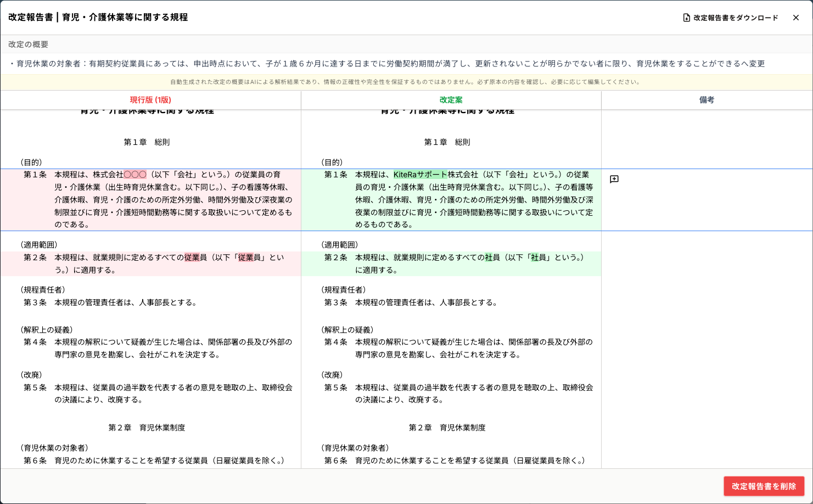Click the 改定の概要 section heading
The image size is (813, 504).
[x=29, y=44]
